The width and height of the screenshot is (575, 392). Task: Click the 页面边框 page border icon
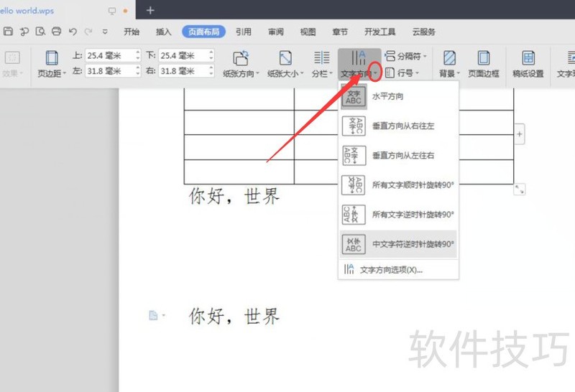point(483,58)
